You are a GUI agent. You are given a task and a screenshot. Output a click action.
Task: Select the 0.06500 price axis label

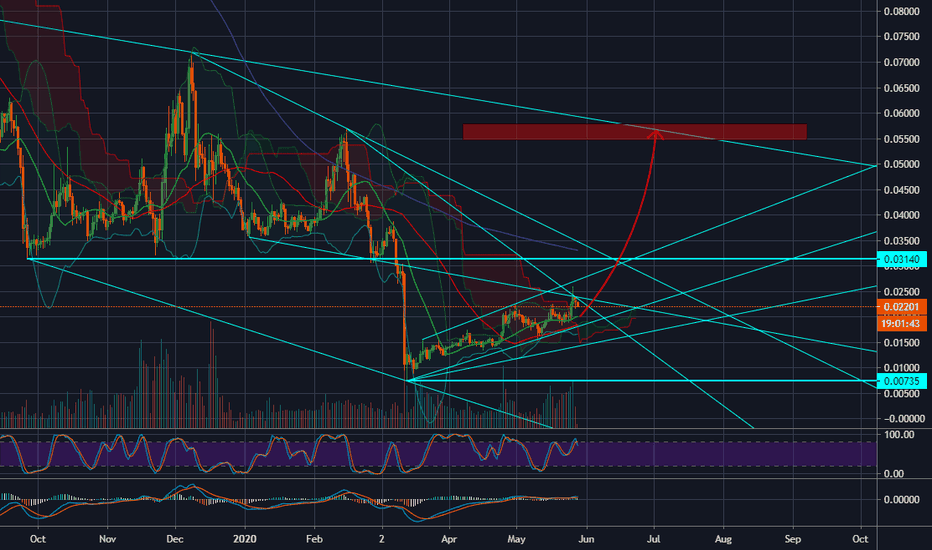click(x=902, y=88)
